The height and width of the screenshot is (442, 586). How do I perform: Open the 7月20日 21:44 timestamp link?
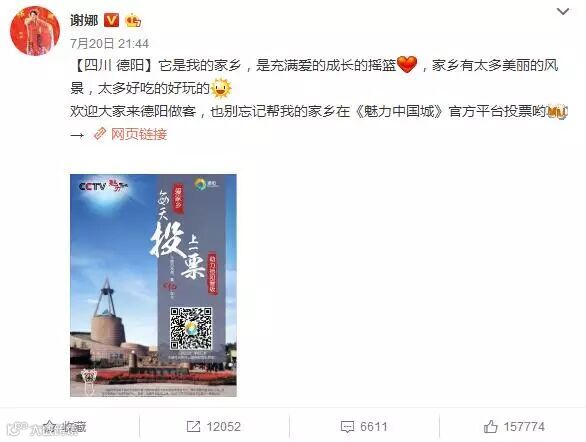point(110,44)
